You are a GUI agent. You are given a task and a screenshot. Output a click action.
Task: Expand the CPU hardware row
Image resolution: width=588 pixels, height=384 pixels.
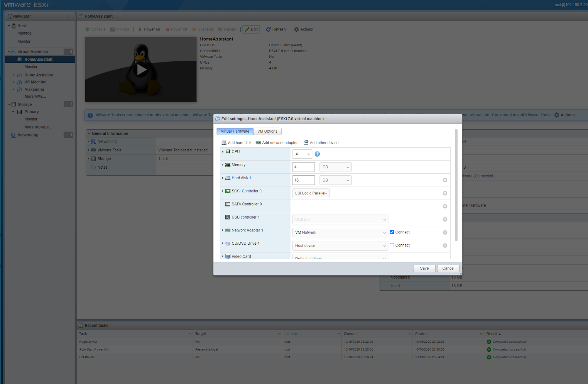[223, 151]
